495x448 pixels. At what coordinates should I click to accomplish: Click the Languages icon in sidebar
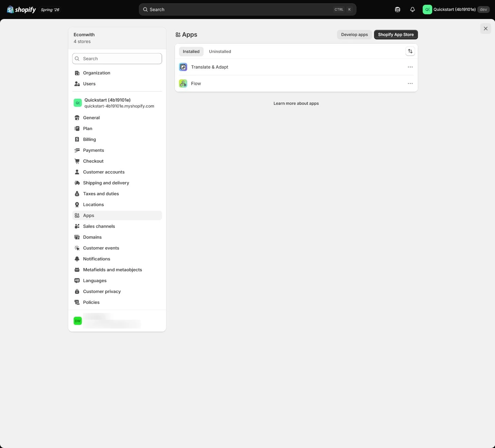point(77,281)
